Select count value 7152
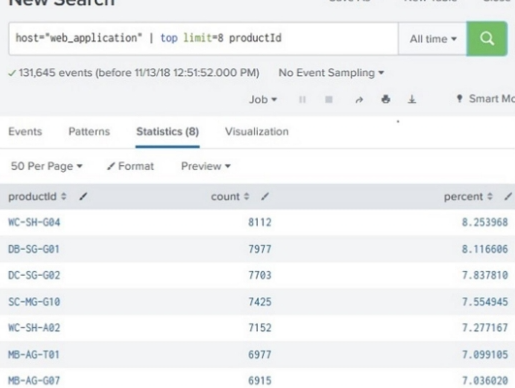This screenshot has width=515, height=388. point(260,328)
